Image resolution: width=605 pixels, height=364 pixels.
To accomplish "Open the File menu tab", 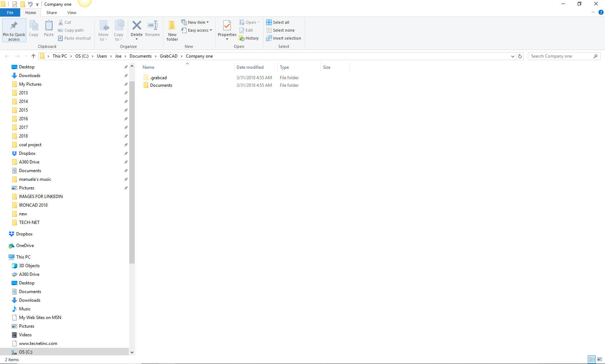I will coord(10,13).
